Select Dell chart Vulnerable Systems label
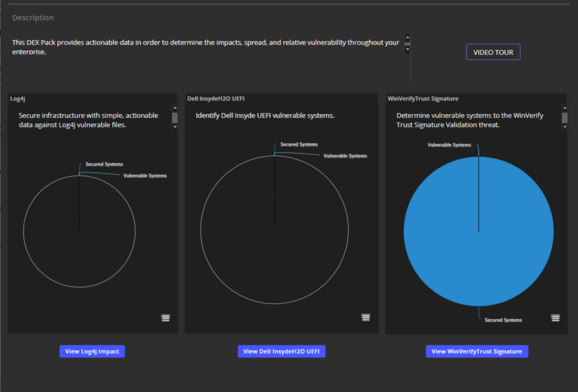578x392 pixels. (x=345, y=156)
